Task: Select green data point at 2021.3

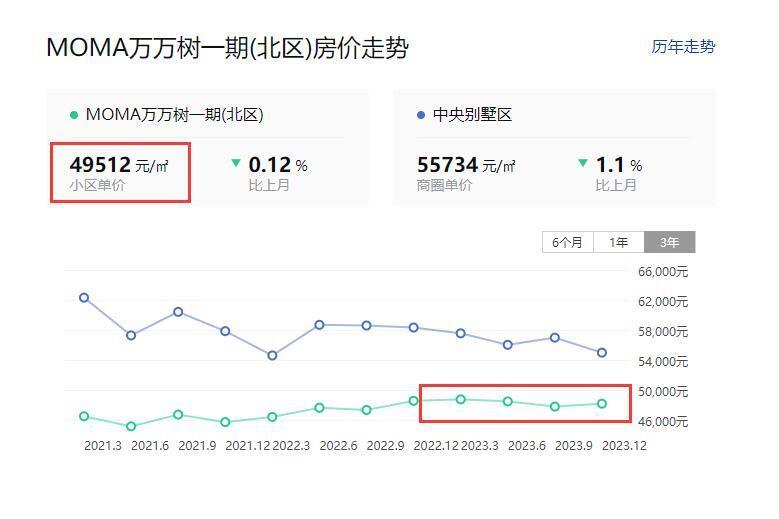Action: [x=84, y=416]
